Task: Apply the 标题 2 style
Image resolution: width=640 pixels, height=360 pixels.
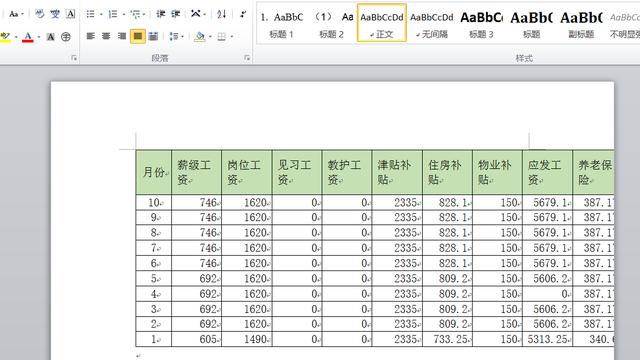Action: (x=332, y=23)
